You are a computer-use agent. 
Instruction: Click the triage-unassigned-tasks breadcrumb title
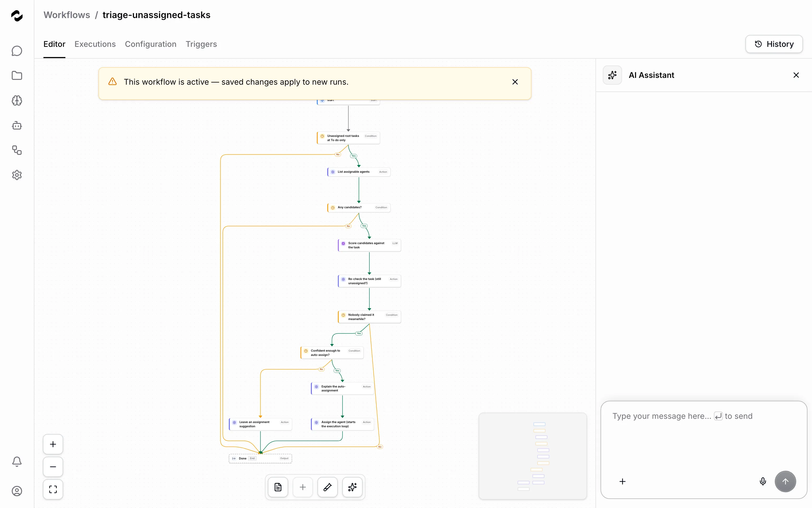coord(156,15)
